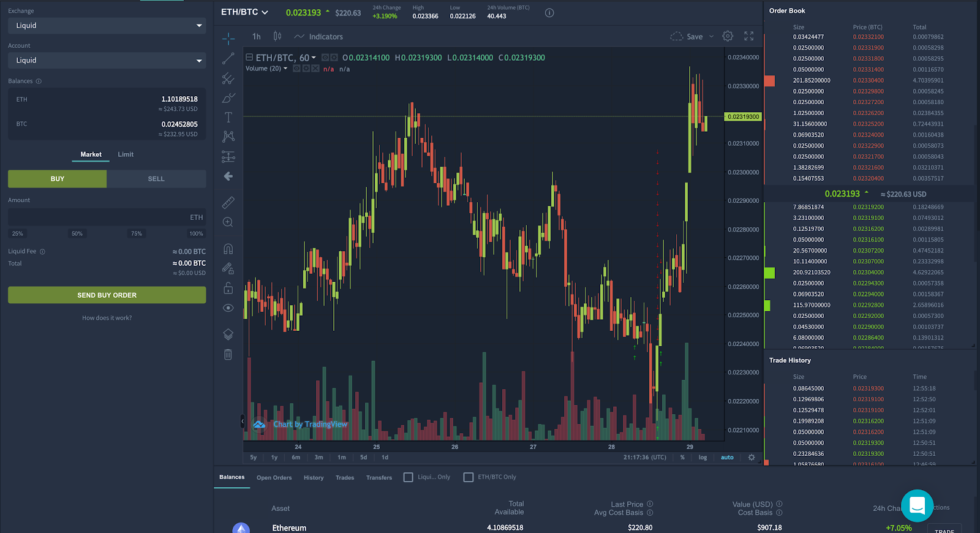Image resolution: width=980 pixels, height=533 pixels.
Task: Open Volume indicator settings gear
Action: [x=306, y=69]
